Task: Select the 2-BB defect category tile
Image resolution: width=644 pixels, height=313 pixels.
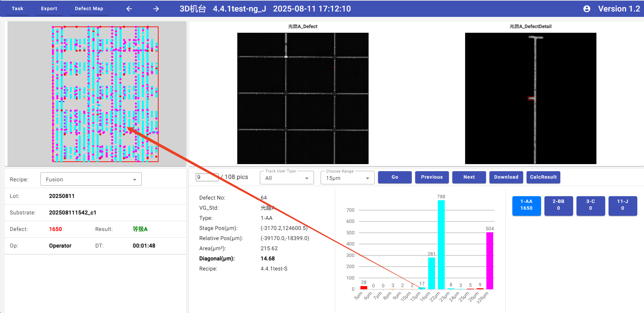Action: (558, 206)
